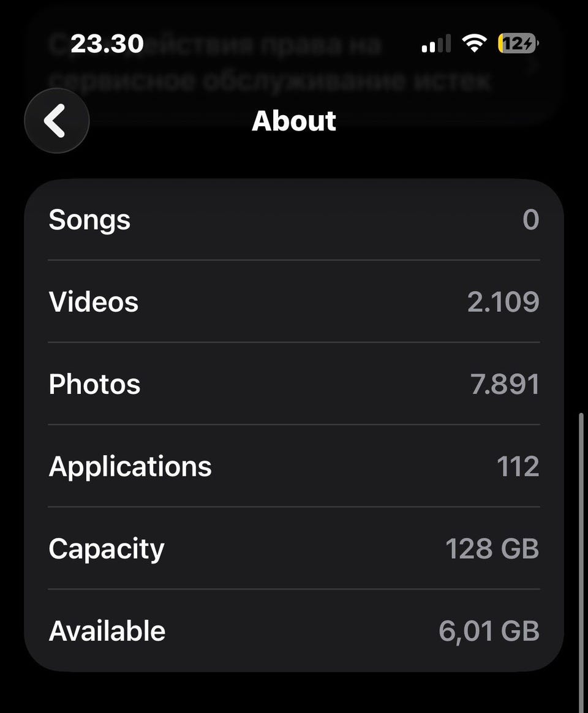Select the Songs row
588x713 pixels.
point(294,220)
